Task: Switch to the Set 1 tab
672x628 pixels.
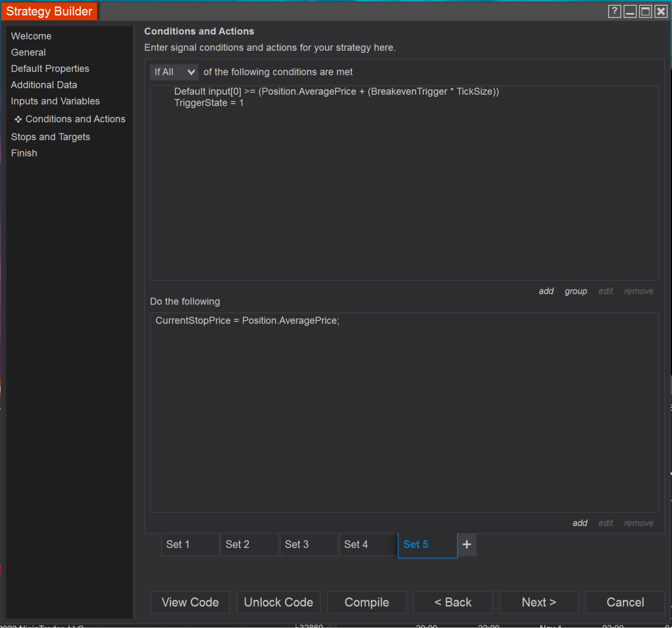Action: [191, 545]
